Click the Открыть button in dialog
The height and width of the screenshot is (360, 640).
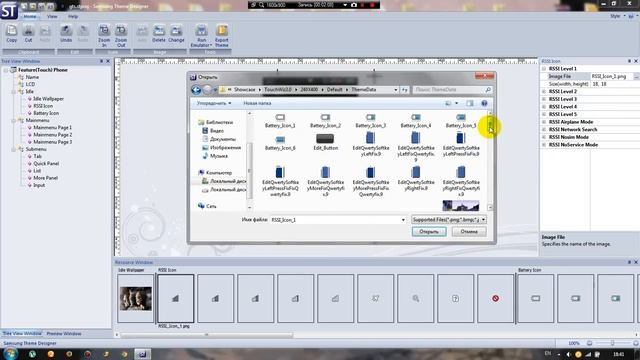[x=429, y=231]
